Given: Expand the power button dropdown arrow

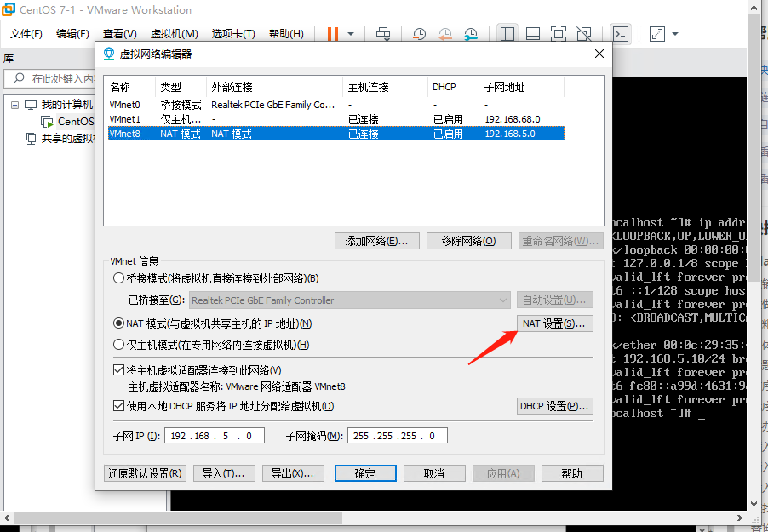Looking at the screenshot, I should click(x=351, y=34).
